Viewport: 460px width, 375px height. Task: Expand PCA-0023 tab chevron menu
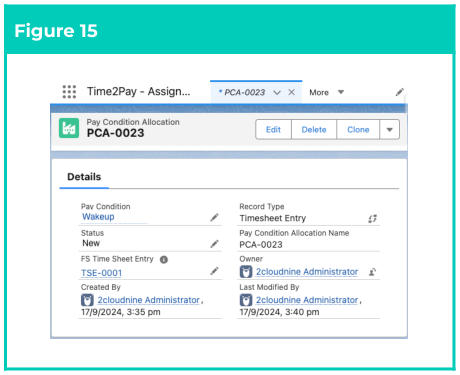[277, 93]
